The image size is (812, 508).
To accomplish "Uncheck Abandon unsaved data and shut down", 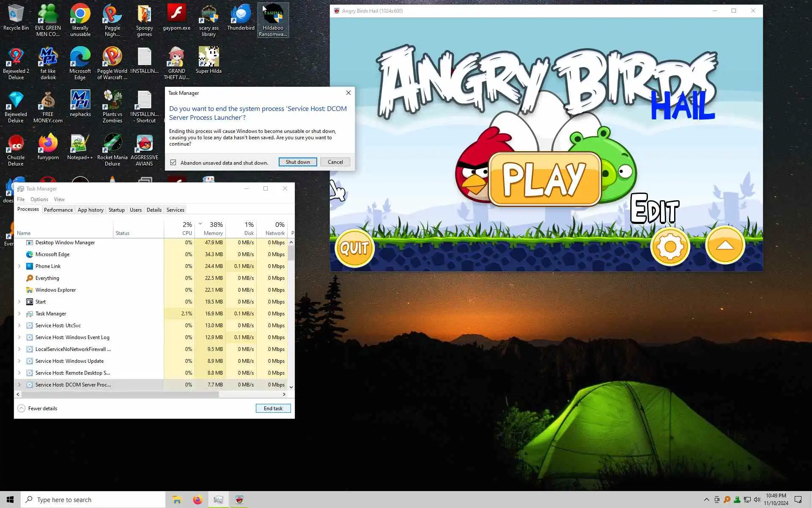I will [173, 163].
